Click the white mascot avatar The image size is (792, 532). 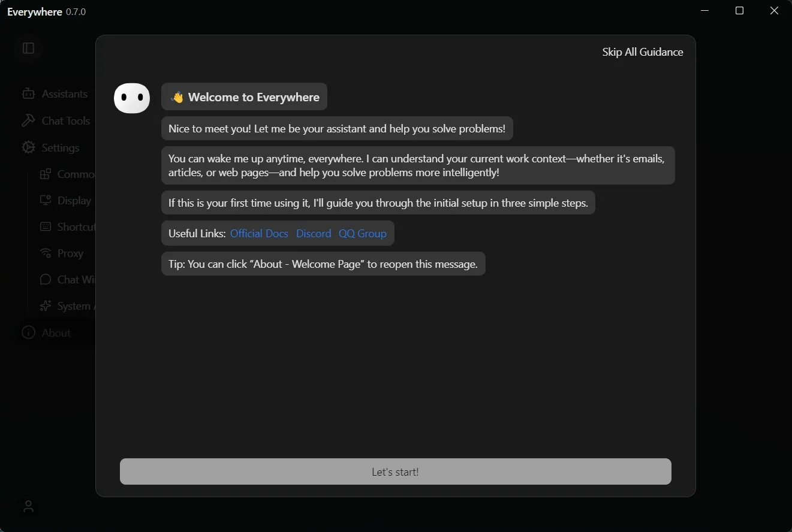click(x=132, y=98)
